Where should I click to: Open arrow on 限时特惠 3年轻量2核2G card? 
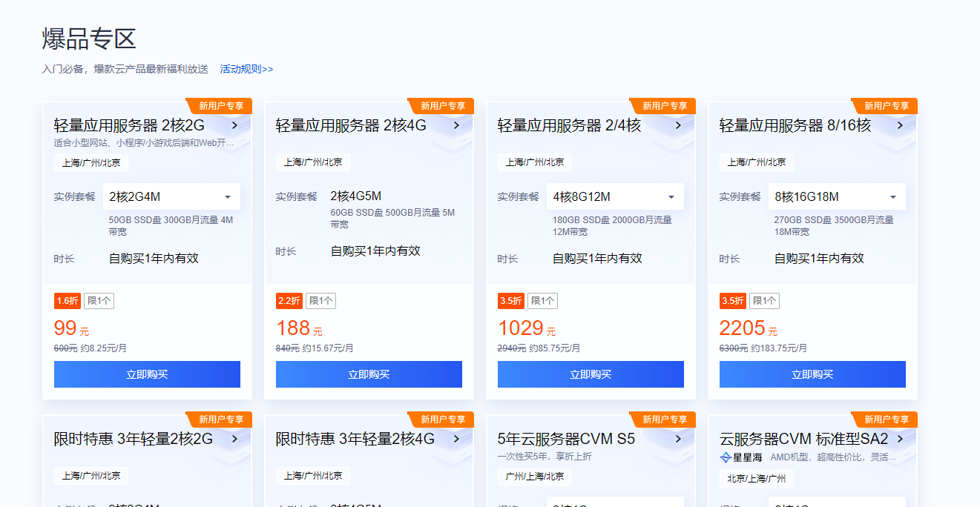[235, 439]
